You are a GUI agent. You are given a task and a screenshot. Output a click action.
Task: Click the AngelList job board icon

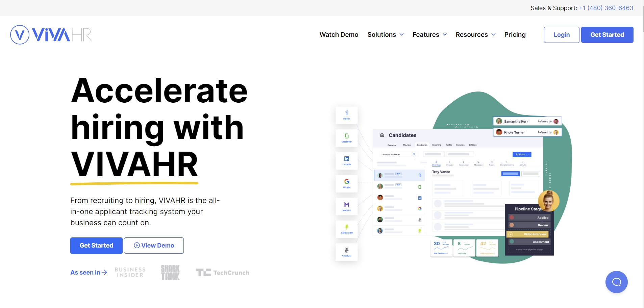pyautogui.click(x=347, y=252)
